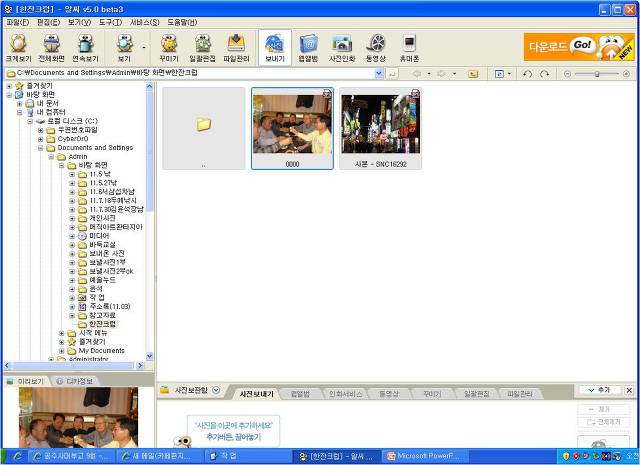Click the 추가 add button
Screen dimensions: 640x465
pos(599,390)
